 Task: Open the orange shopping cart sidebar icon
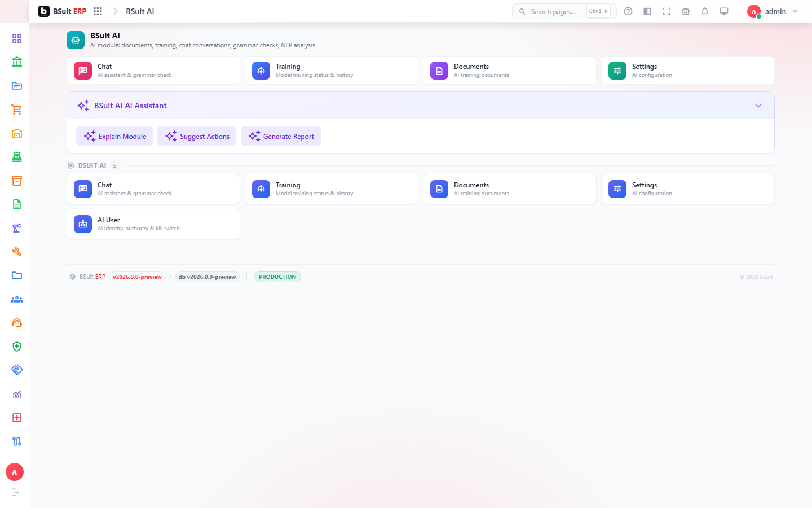pyautogui.click(x=17, y=110)
